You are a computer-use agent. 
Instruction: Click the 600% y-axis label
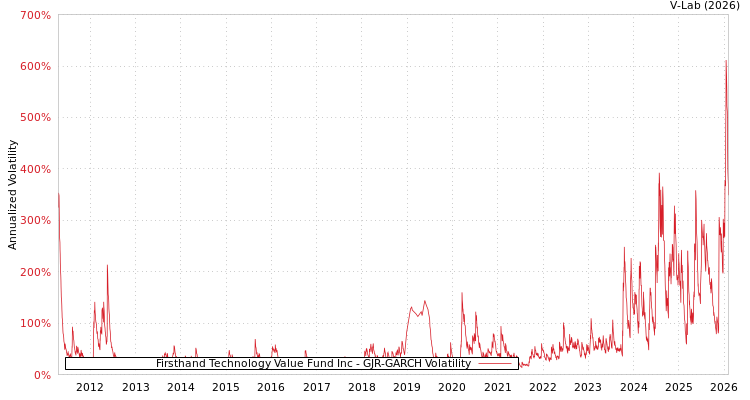(35, 67)
